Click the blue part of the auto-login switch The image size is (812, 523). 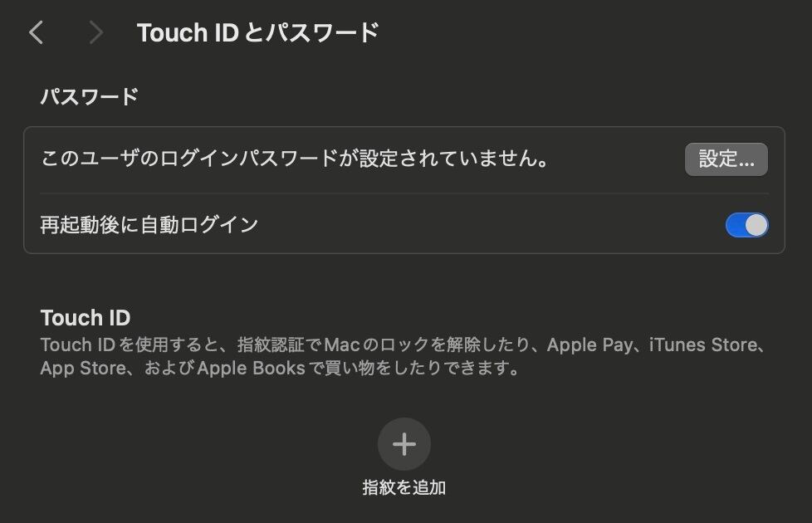coord(736,225)
